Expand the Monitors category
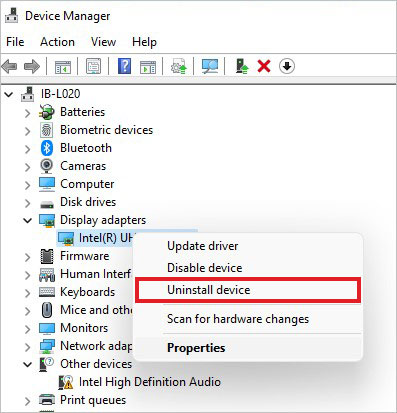This screenshot has width=397, height=413. (x=28, y=329)
